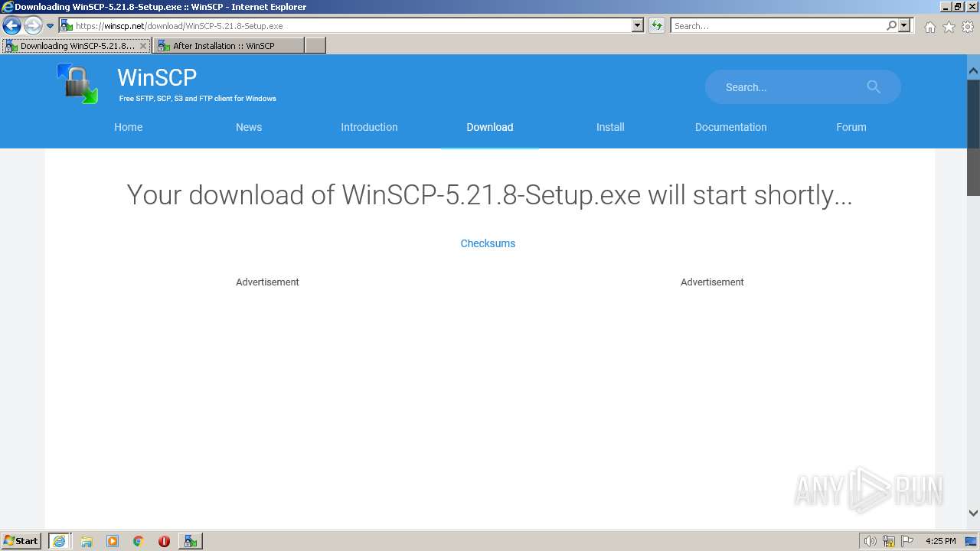Click the 4:25 PM clock

coord(940,541)
